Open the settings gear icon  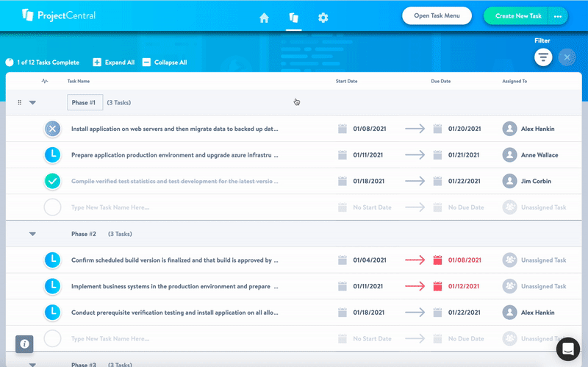(323, 18)
